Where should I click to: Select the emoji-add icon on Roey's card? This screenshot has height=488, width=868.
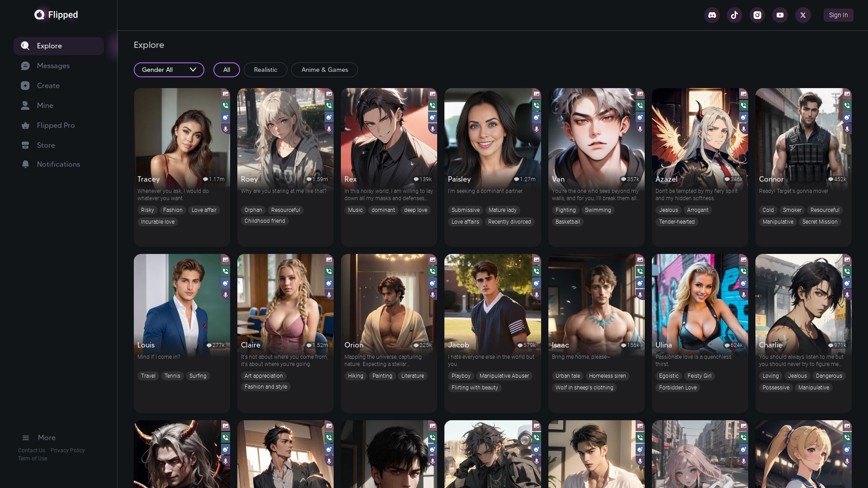329,117
